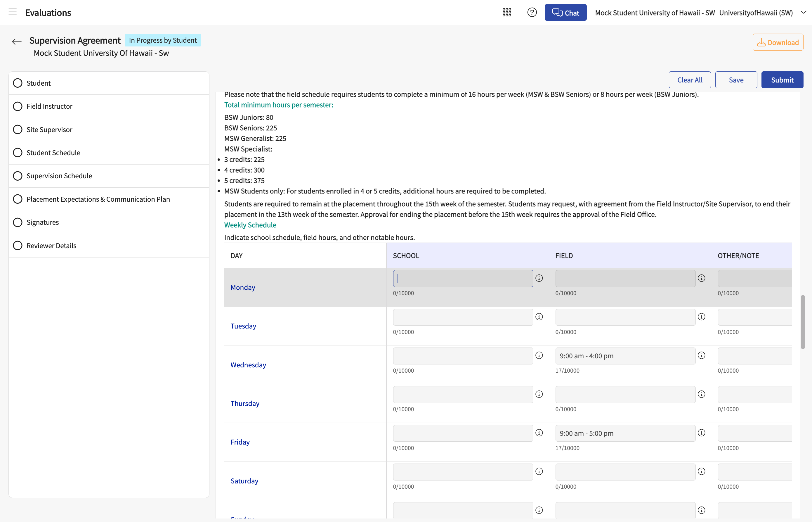Select the Supervision Schedule section radio

[x=18, y=176]
